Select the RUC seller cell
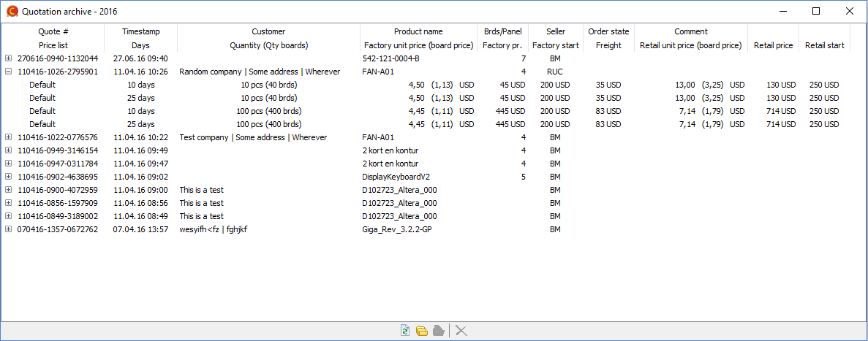868x341 pixels. click(x=555, y=72)
